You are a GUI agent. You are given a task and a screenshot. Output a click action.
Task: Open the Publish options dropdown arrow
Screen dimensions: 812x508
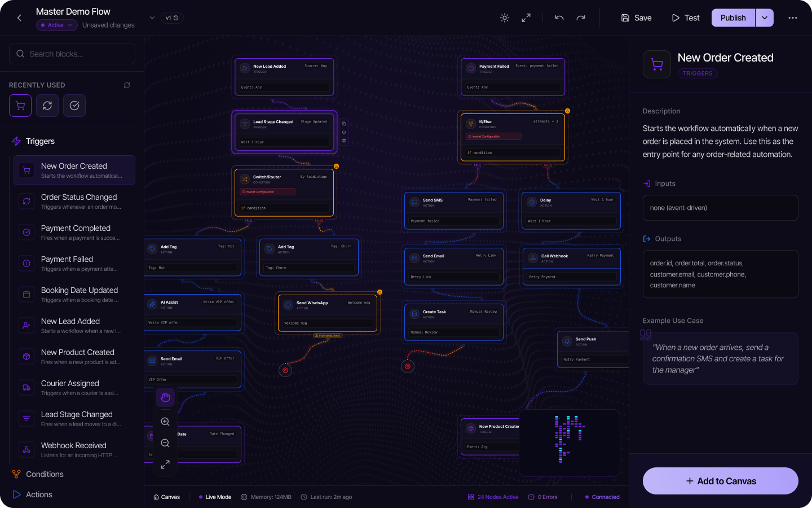(x=765, y=18)
